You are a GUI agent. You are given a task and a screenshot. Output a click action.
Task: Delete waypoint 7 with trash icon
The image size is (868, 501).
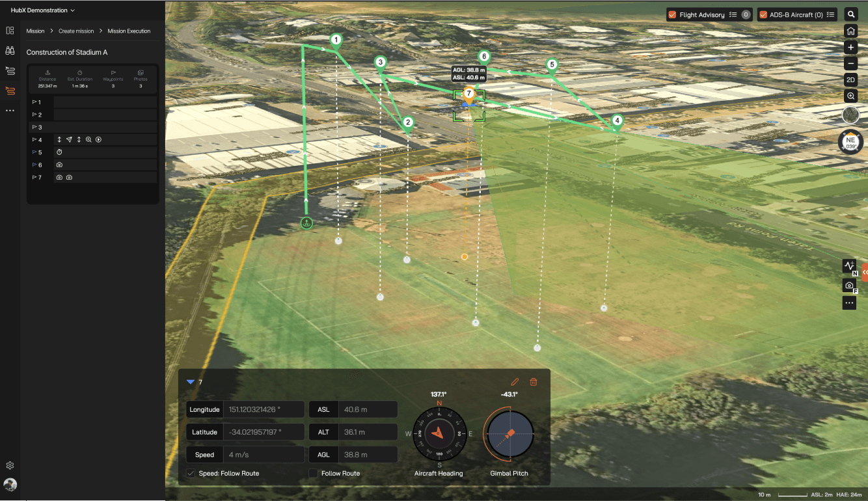534,382
